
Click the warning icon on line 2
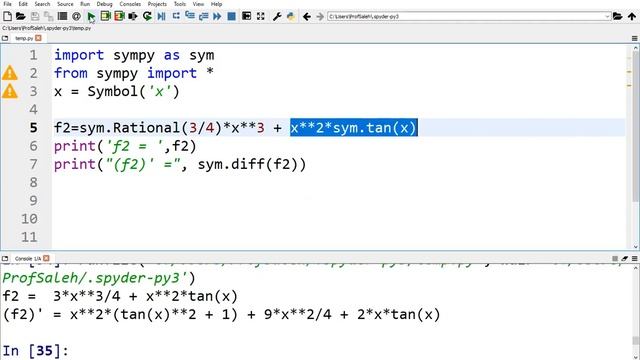[x=10, y=73]
